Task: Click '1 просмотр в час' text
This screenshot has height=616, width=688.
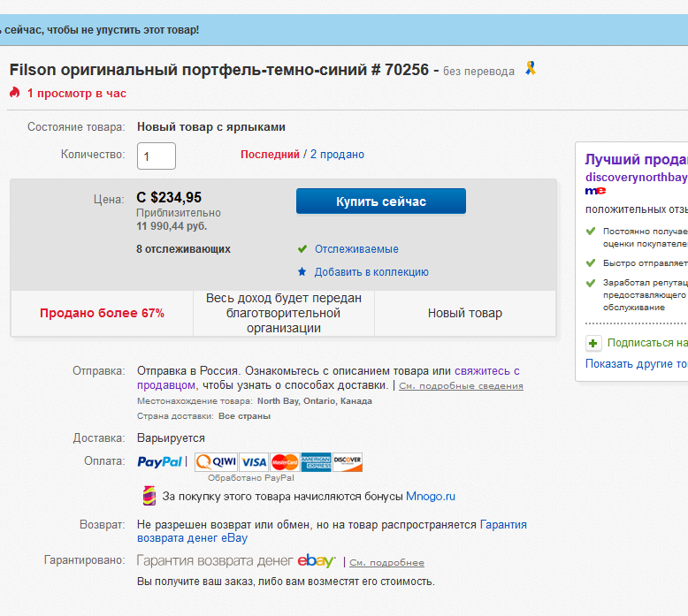Action: coord(77,94)
